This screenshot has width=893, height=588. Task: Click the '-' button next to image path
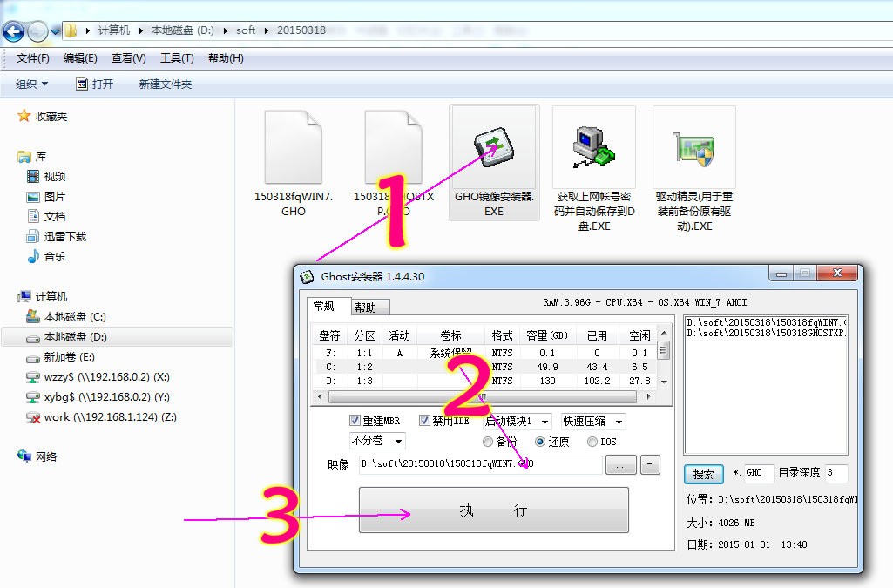(651, 464)
